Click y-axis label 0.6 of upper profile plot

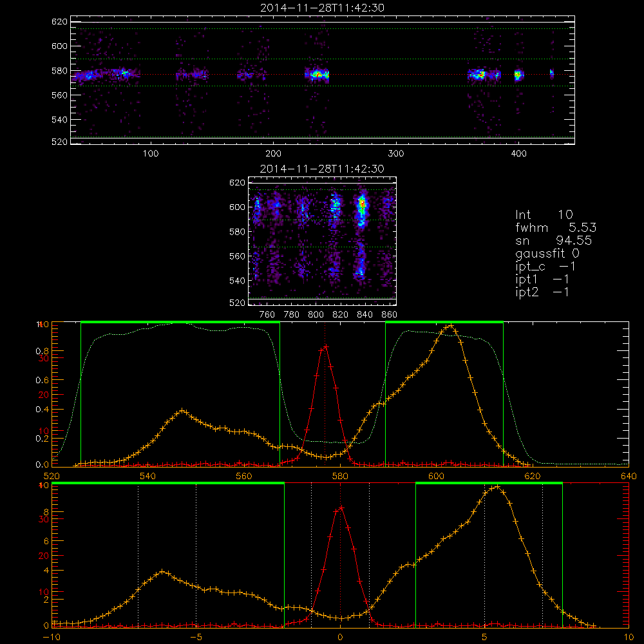[43, 381]
